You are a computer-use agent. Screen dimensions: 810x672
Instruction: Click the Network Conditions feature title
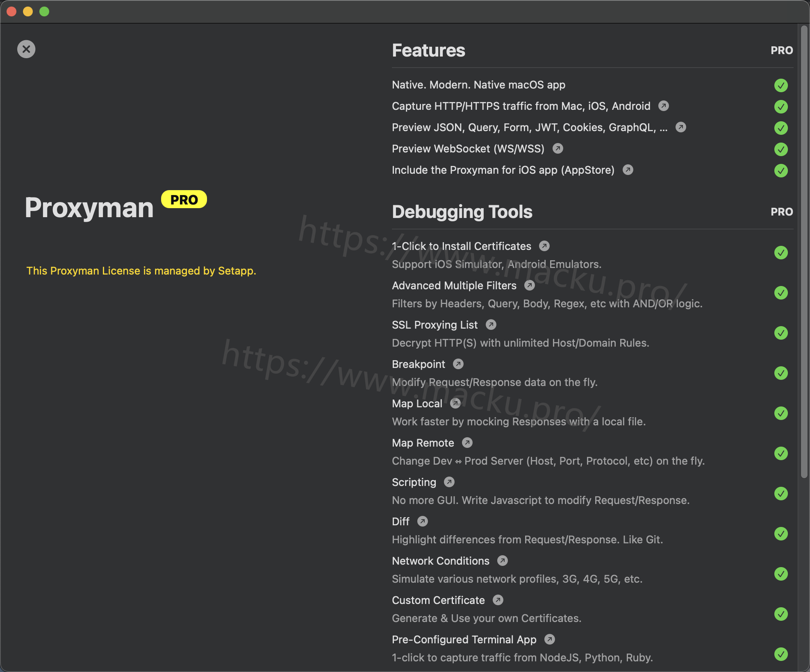click(x=441, y=561)
